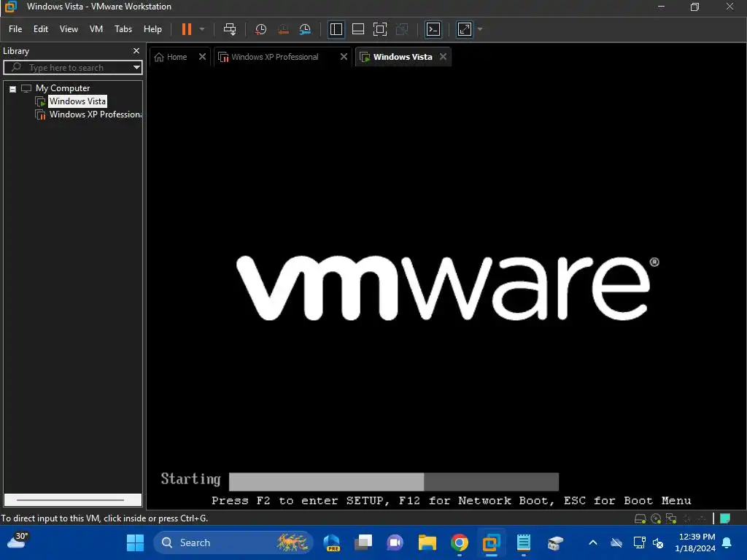Screen dimensions: 747x560
Task: Click the VMware Workstation title bar icon
Action: click(x=10, y=7)
